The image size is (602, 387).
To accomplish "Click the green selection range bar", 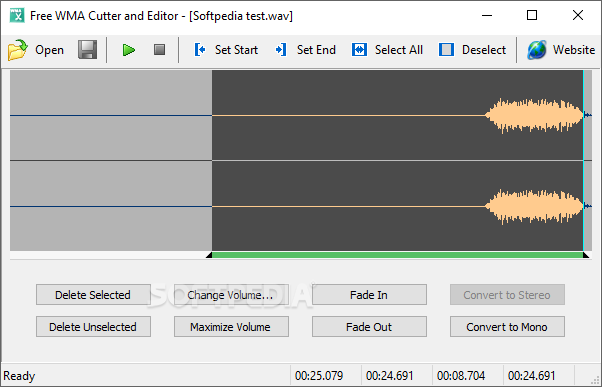I will coord(397,255).
